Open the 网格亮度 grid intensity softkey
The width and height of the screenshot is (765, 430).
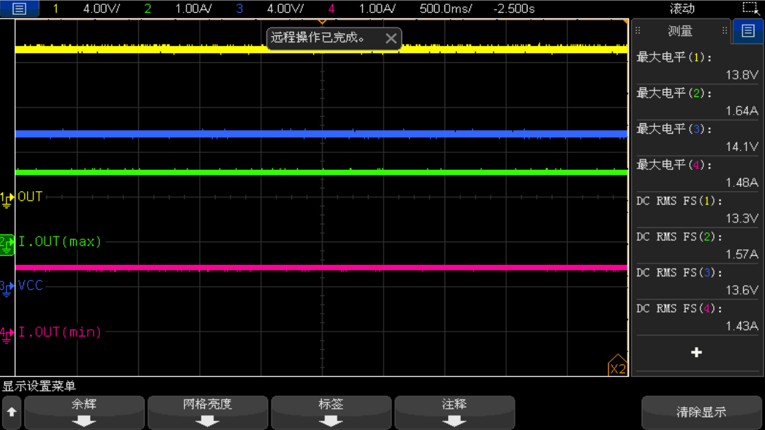click(207, 412)
